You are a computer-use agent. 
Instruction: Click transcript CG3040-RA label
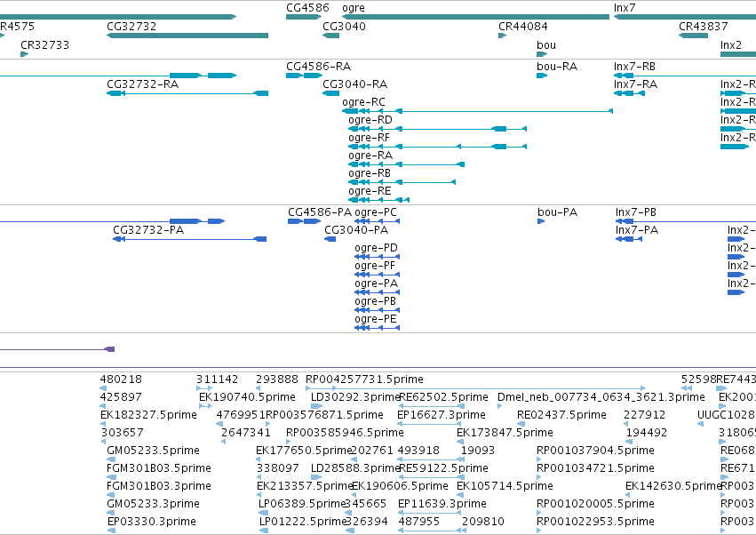tap(354, 84)
